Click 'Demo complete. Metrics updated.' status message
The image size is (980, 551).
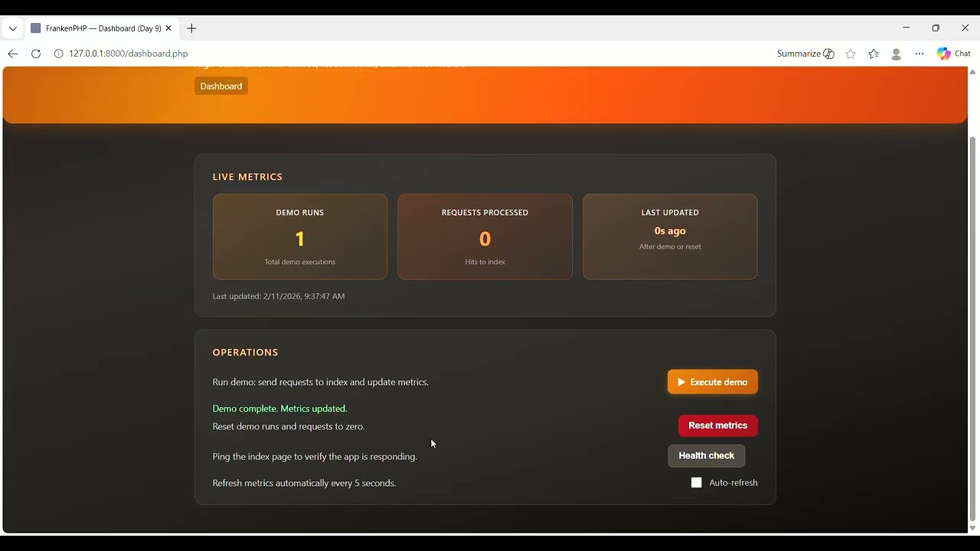point(280,409)
